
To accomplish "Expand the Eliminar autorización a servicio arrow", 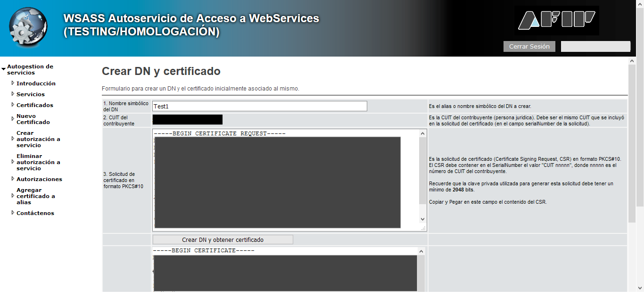I will coord(13,162).
